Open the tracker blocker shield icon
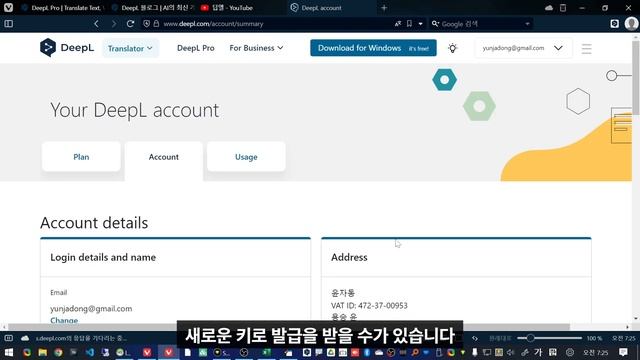This screenshot has height=360, width=640. (x=147, y=24)
